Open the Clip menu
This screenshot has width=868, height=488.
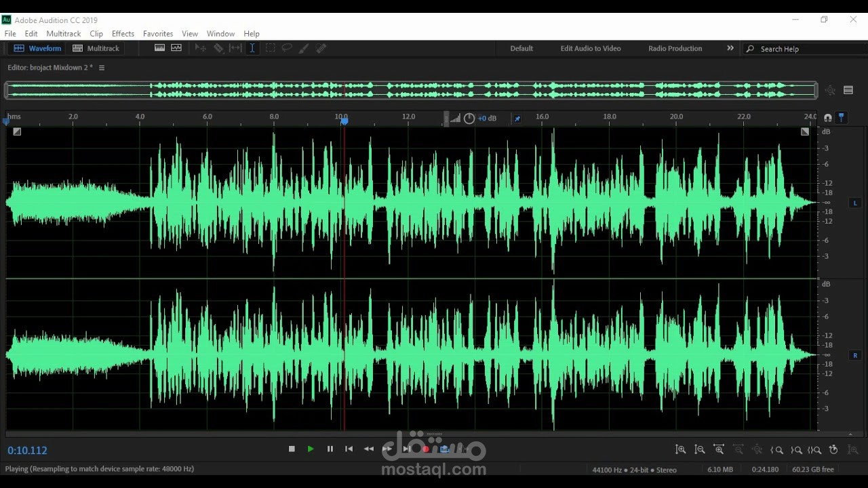[96, 34]
